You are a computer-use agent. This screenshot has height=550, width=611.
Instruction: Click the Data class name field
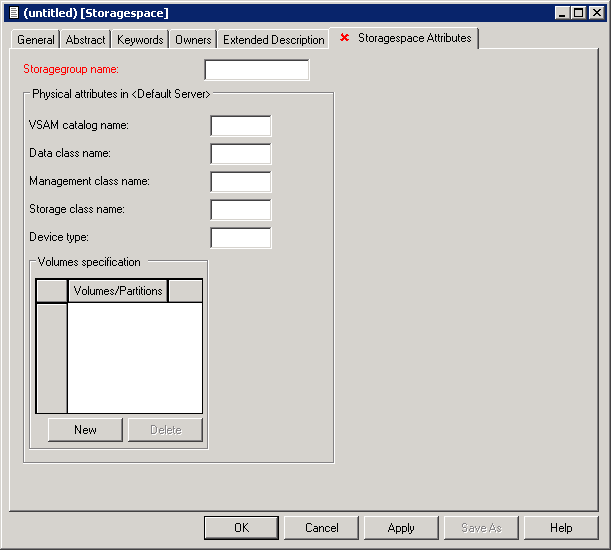click(241, 154)
